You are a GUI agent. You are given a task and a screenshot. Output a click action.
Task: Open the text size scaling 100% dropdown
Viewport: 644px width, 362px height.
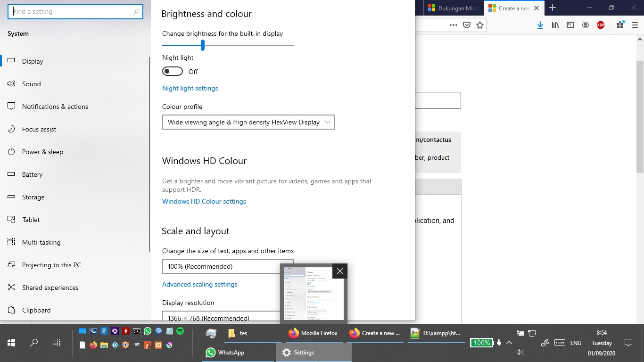pos(228,266)
